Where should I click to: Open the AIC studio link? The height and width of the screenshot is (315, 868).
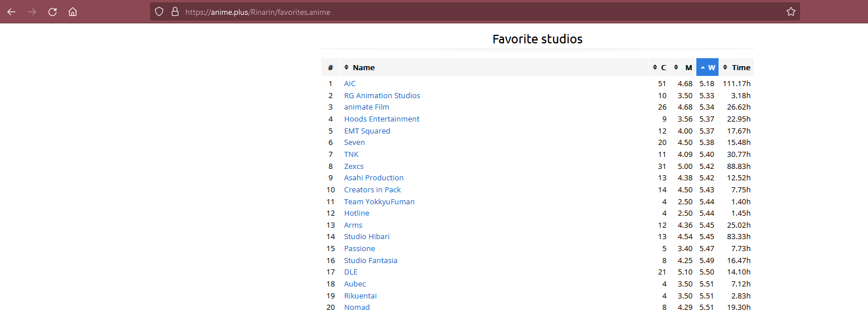pyautogui.click(x=350, y=84)
